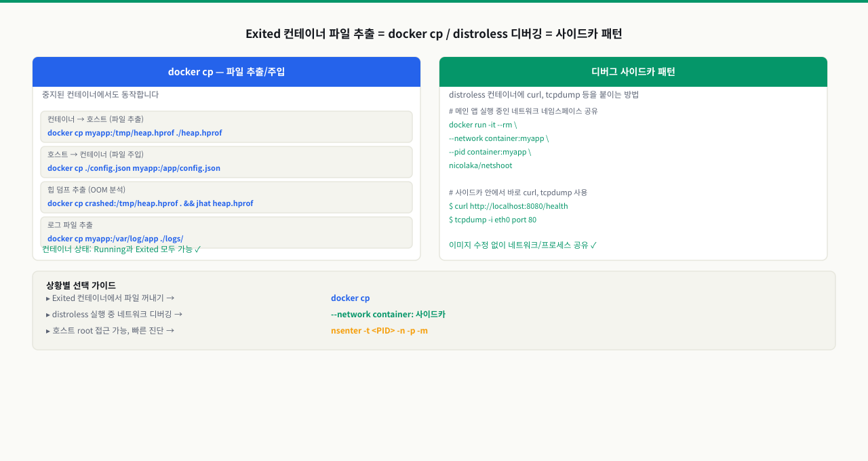The width and height of the screenshot is (868, 461).
Task: Select '$ curl http://localhost:8080/health' command
Action: tap(509, 206)
